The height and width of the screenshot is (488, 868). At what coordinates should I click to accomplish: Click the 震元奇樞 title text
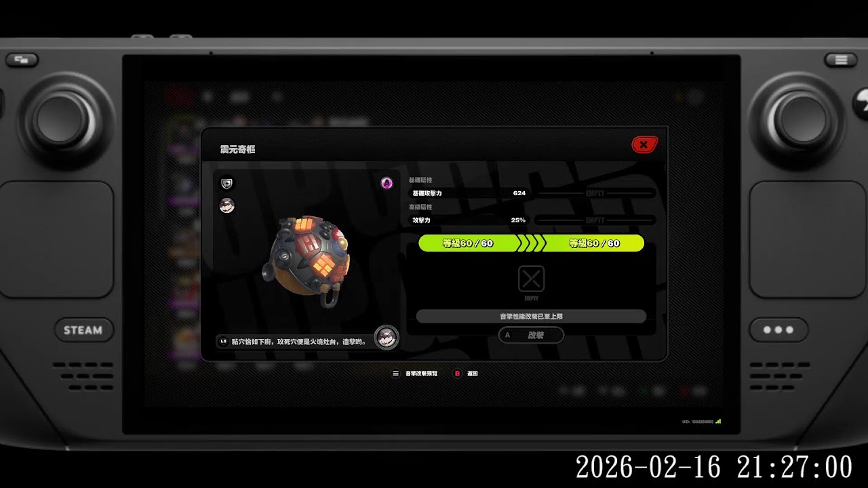(x=237, y=149)
